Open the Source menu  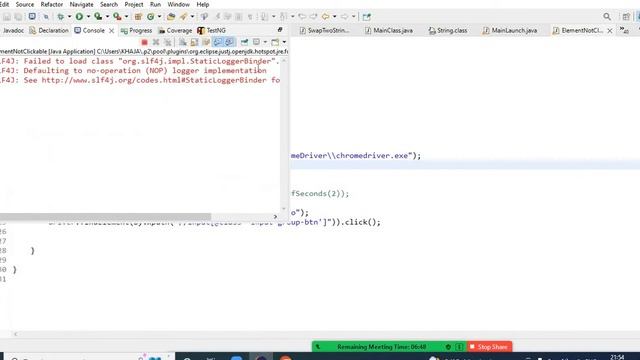tap(24, 4)
